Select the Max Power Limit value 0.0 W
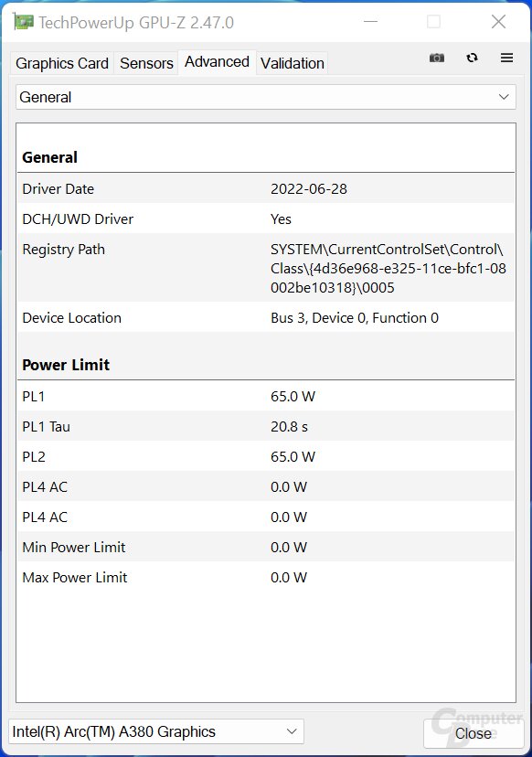Image resolution: width=532 pixels, height=757 pixels. tap(288, 578)
